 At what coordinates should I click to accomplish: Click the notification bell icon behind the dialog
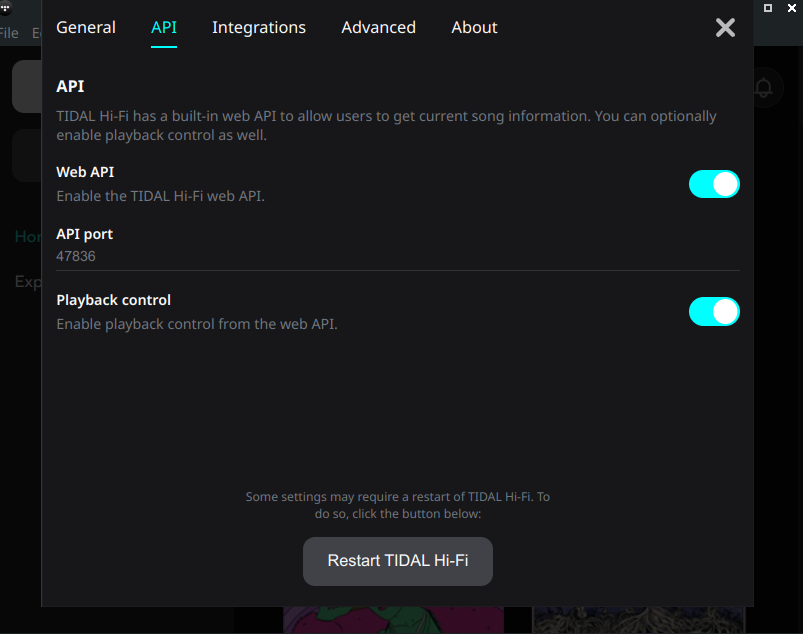764,88
